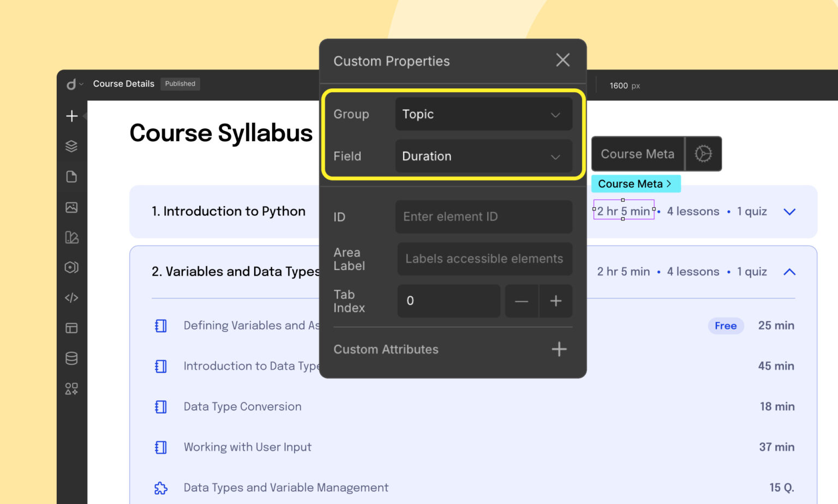Click the Course Meta breadcrumb tag
Viewport: 838px width, 504px height.
pos(635,184)
